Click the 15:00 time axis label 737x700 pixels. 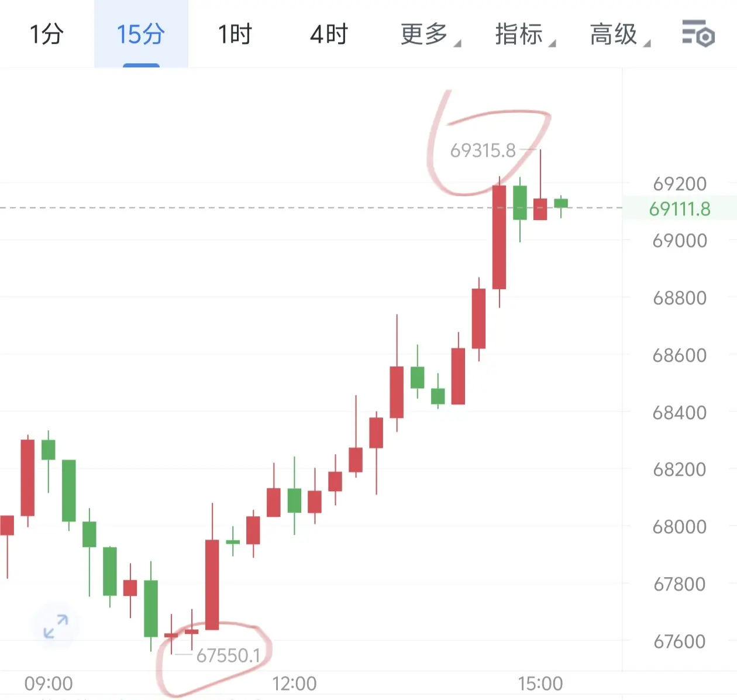point(540,683)
